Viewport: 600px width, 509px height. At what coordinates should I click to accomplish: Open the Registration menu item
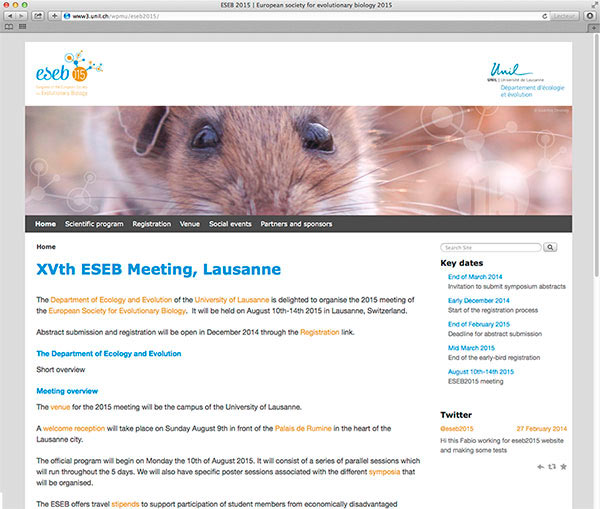[152, 224]
